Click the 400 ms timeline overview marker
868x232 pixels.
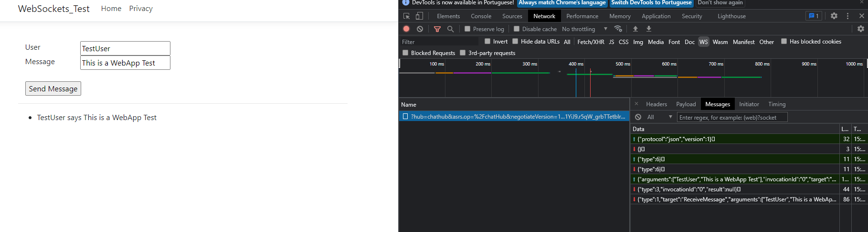point(576,64)
